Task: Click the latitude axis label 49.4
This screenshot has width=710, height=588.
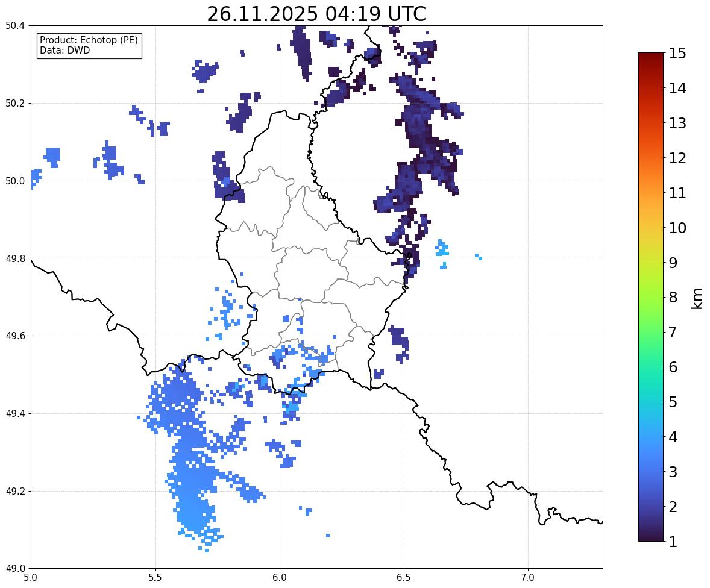Action: click(15, 413)
